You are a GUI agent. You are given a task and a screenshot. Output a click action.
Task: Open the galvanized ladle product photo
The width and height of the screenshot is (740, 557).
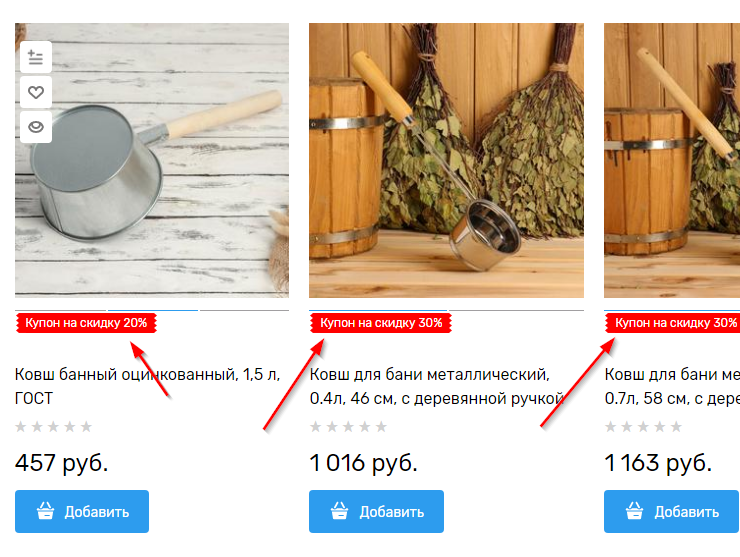pyautogui.click(x=152, y=160)
